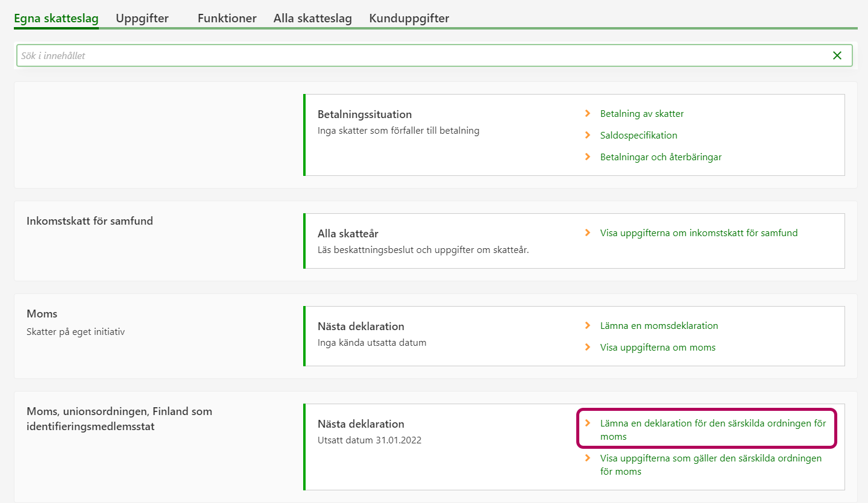Open the Uppgifter tab
The image size is (868, 503).
(142, 18)
